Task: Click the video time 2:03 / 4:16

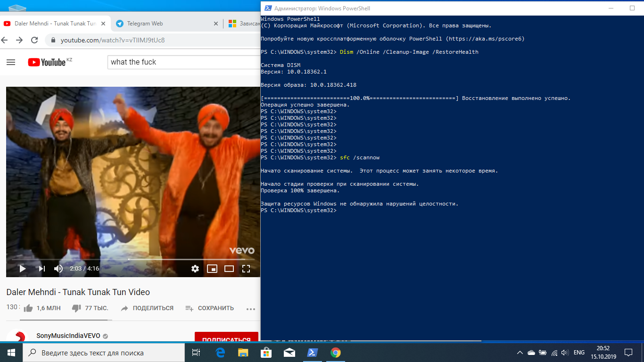Action: [84, 269]
